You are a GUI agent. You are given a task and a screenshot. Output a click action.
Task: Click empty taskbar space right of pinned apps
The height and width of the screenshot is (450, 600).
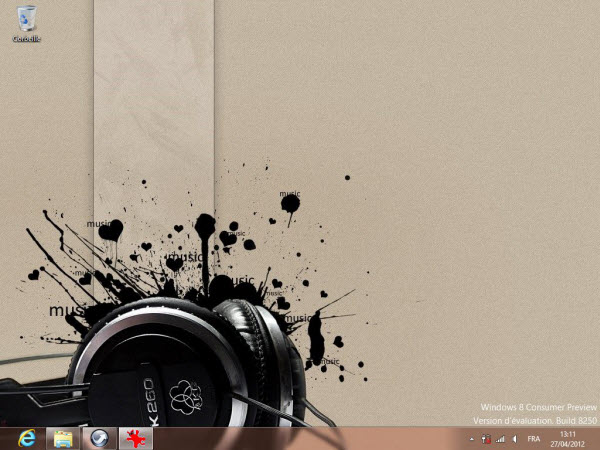click(300, 438)
